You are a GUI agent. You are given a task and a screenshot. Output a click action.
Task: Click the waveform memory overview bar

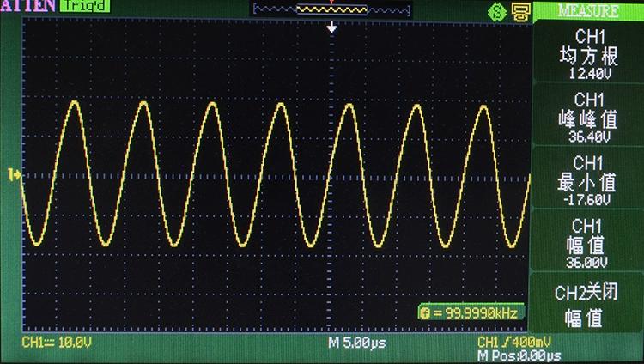[x=331, y=9]
